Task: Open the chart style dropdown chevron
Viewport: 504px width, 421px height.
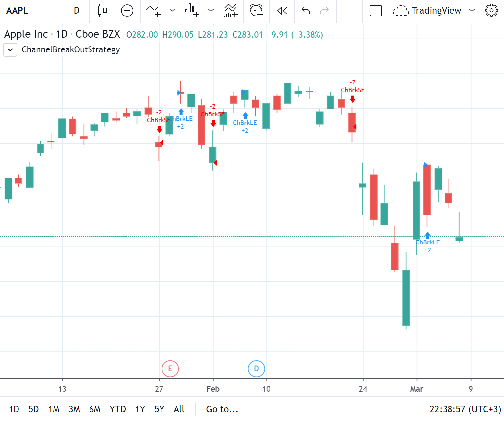Action: 172,11
